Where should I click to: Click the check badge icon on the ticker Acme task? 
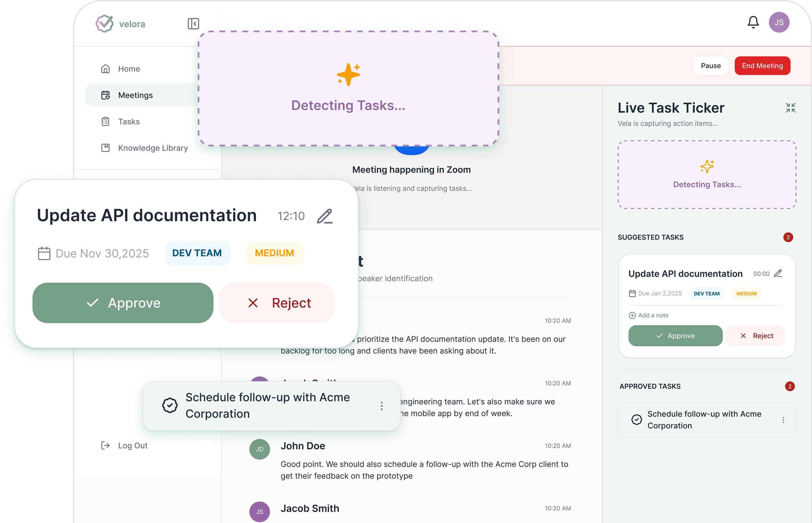click(636, 420)
